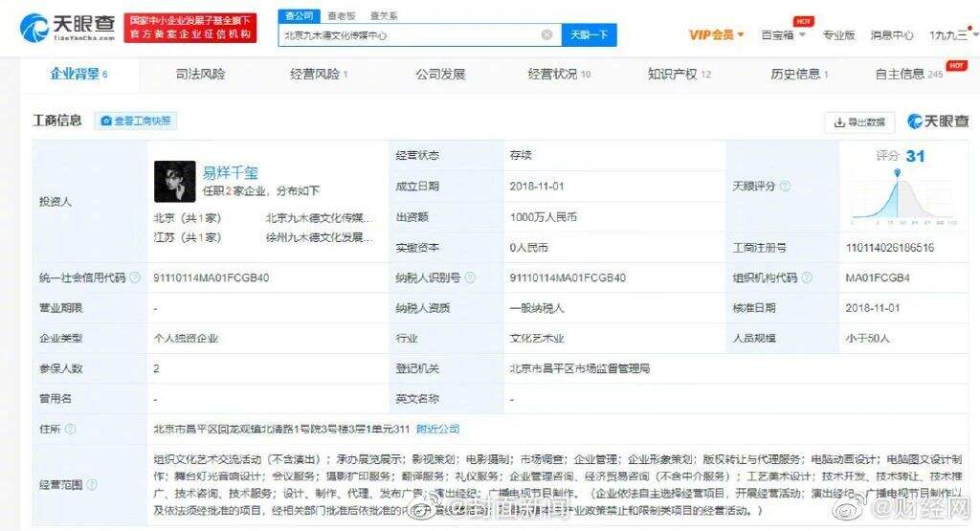This screenshot has width=980, height=531.
Task: Click the 导出数据 export button
Action: [858, 122]
